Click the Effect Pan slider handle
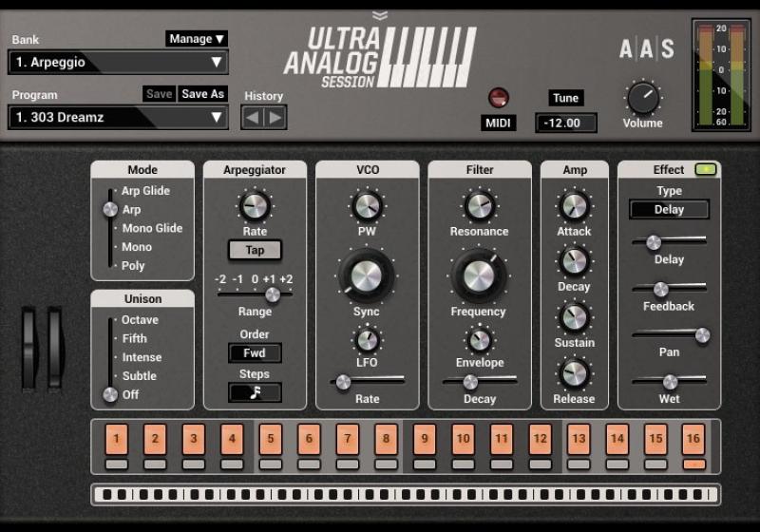The height and width of the screenshot is (532, 760). point(702,334)
